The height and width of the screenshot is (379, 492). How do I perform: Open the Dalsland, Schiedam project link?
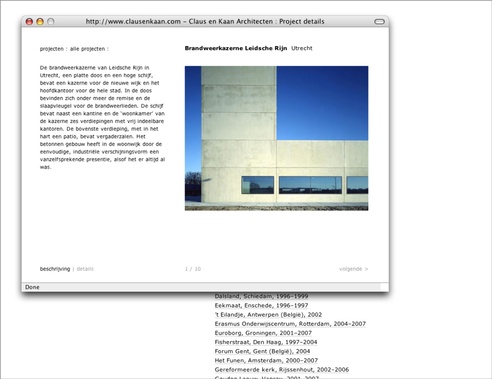[261, 296]
